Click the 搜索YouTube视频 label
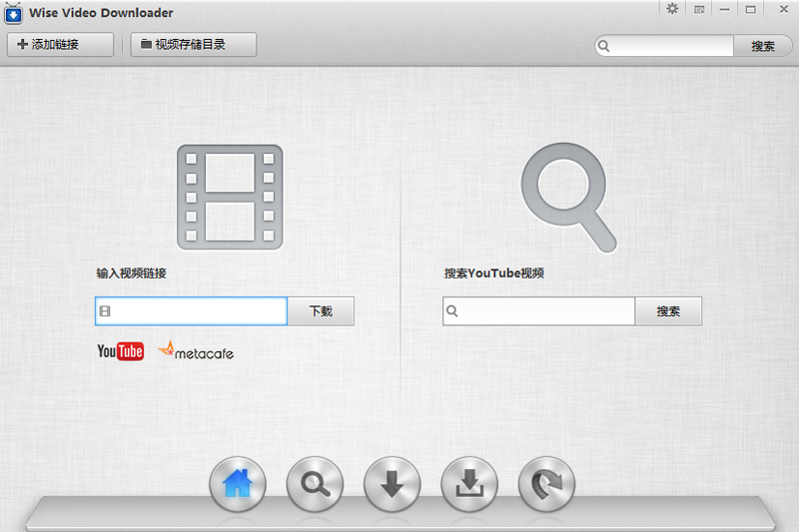This screenshot has width=799, height=532. 494,273
